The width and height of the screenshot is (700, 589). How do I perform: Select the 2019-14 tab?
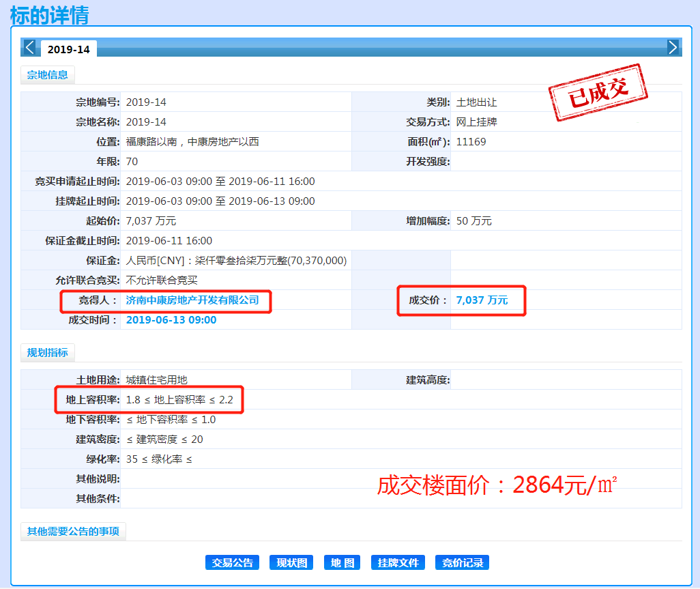(x=69, y=49)
